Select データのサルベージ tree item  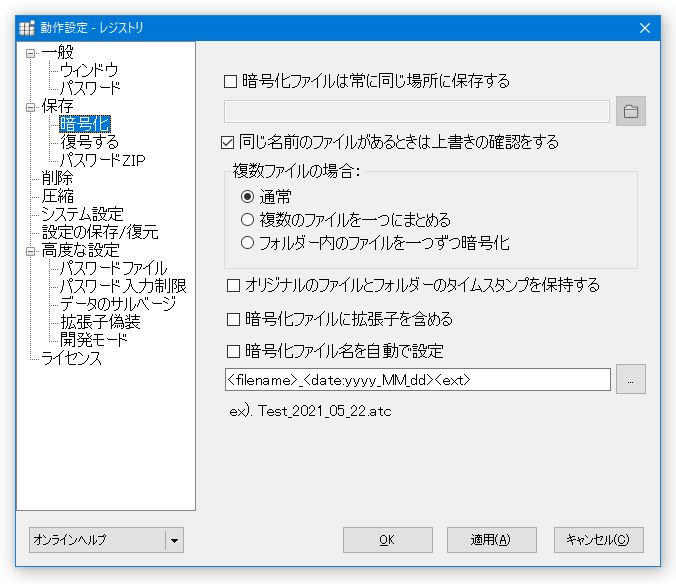[x=118, y=304]
